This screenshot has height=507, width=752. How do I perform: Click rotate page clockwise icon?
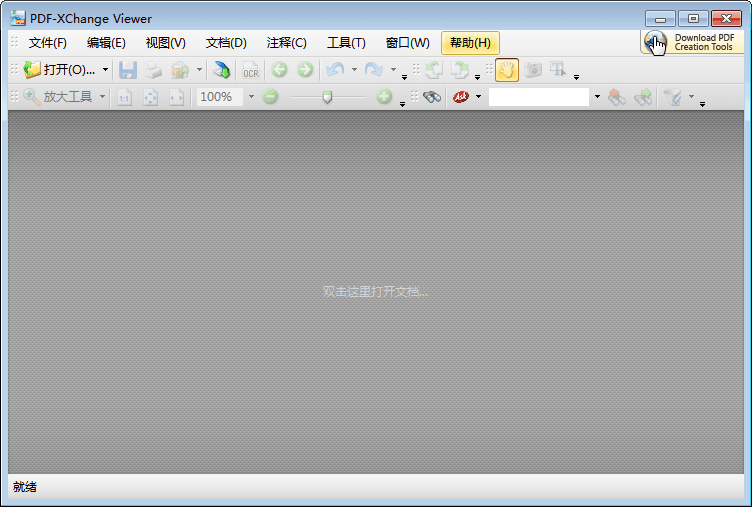click(459, 70)
